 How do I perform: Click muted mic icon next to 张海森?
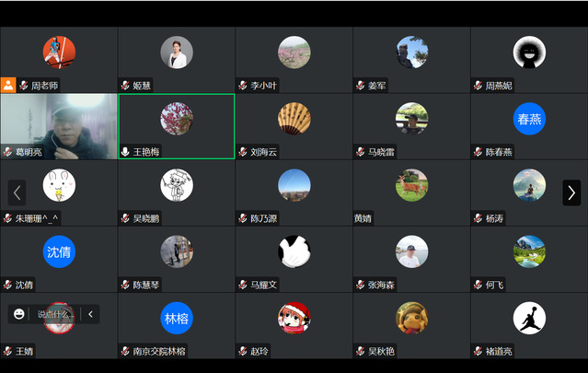361,286
